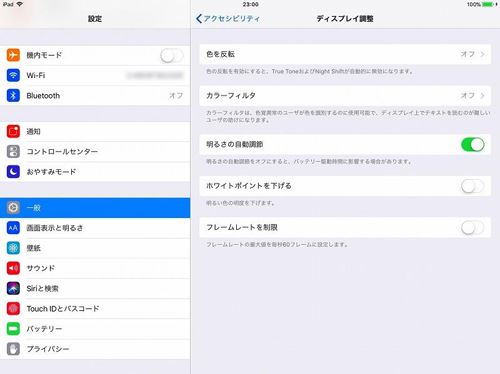Open バッテリー settings row

point(95,329)
